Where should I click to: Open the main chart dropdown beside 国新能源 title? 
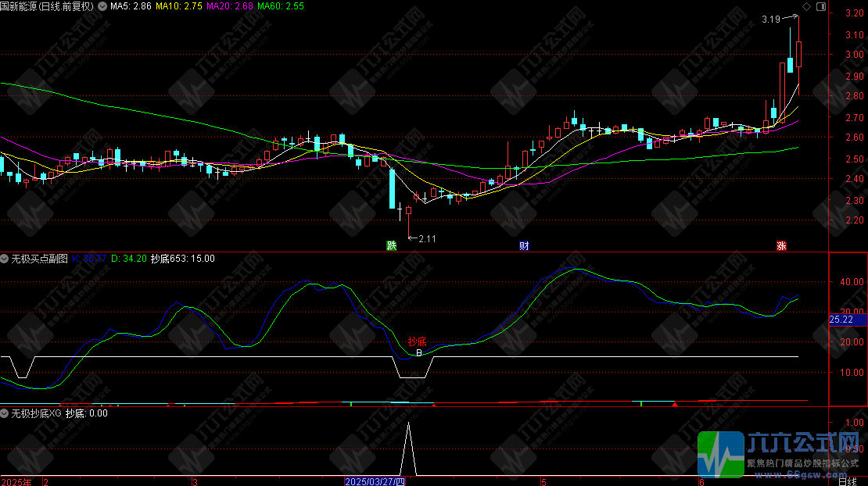102,6
